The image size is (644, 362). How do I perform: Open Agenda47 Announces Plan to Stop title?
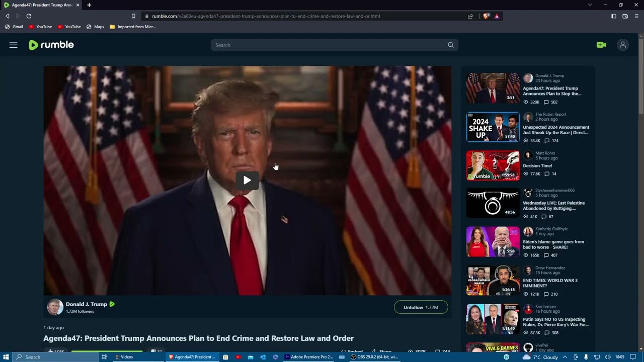(552, 91)
